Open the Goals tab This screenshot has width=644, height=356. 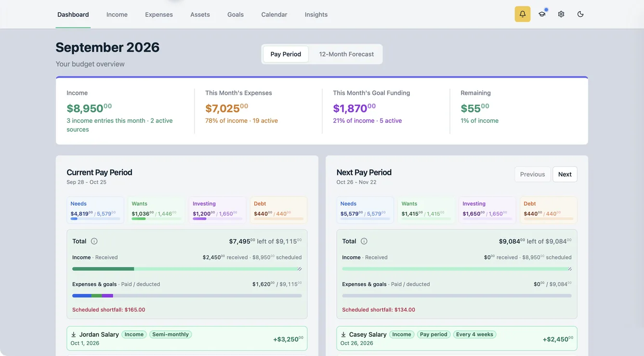coord(236,14)
